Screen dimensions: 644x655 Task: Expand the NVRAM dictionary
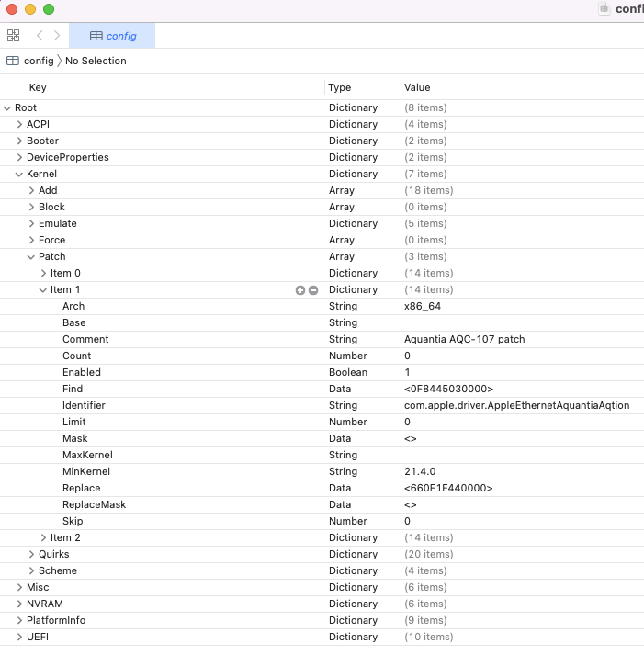click(19, 604)
